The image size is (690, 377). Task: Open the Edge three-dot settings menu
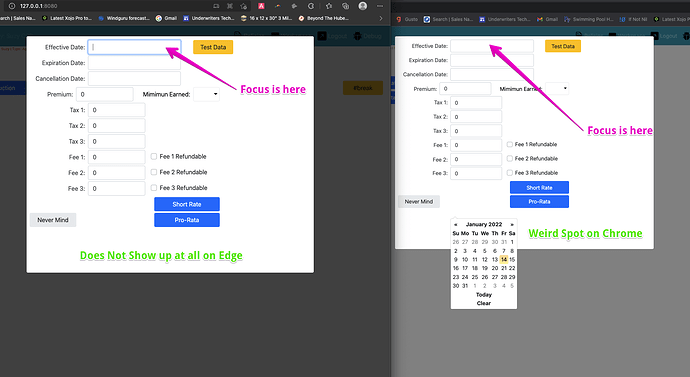point(380,6)
